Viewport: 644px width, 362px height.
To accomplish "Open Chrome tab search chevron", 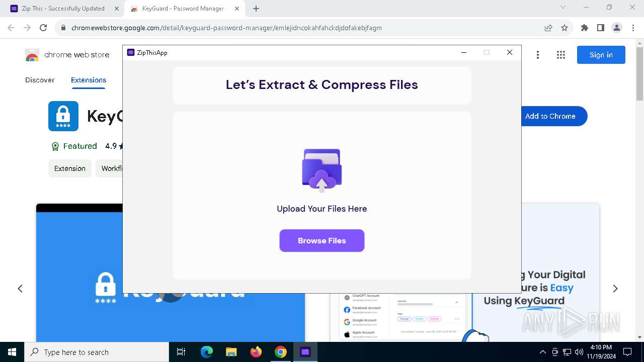I will [563, 7].
